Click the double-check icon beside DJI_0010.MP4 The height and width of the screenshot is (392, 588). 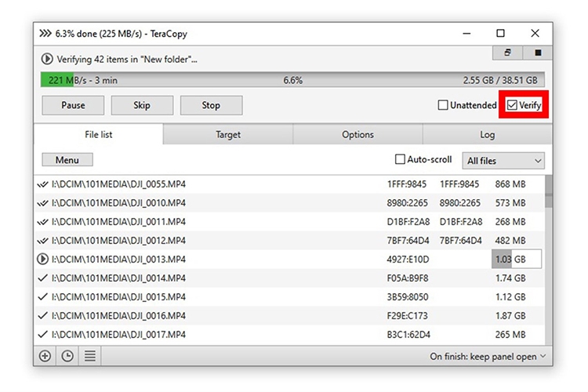coord(43,203)
